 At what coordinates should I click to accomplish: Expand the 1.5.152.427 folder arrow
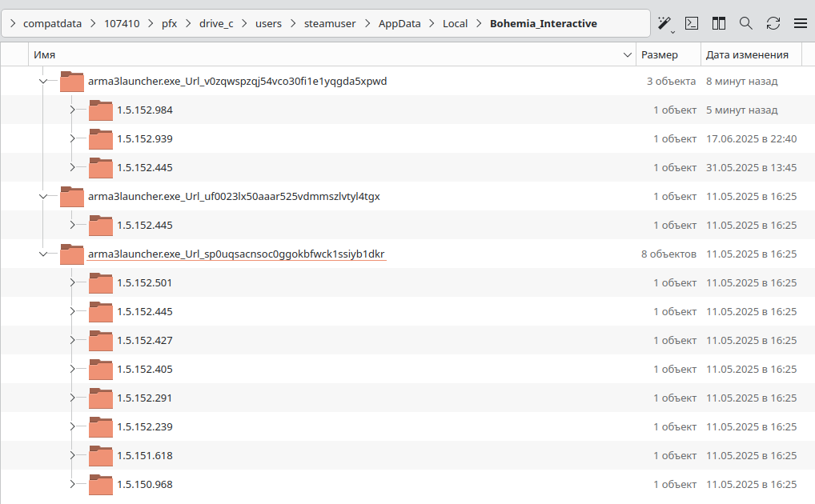72,340
